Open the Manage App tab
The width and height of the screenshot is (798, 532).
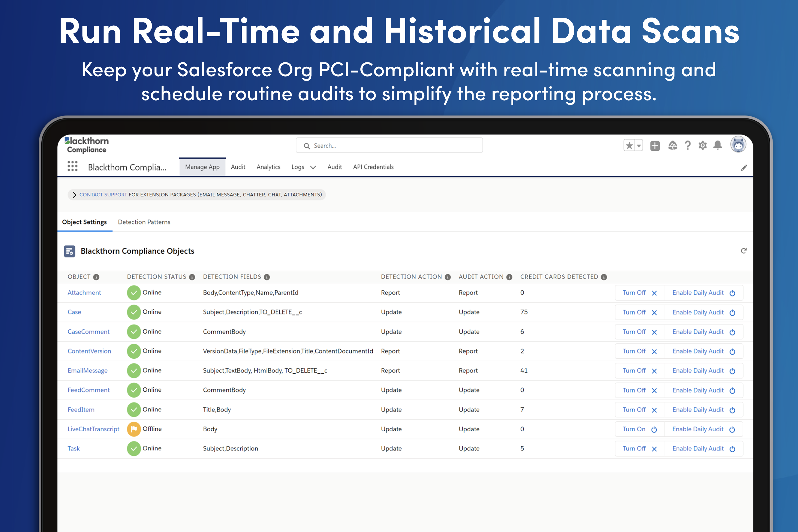[202, 167]
